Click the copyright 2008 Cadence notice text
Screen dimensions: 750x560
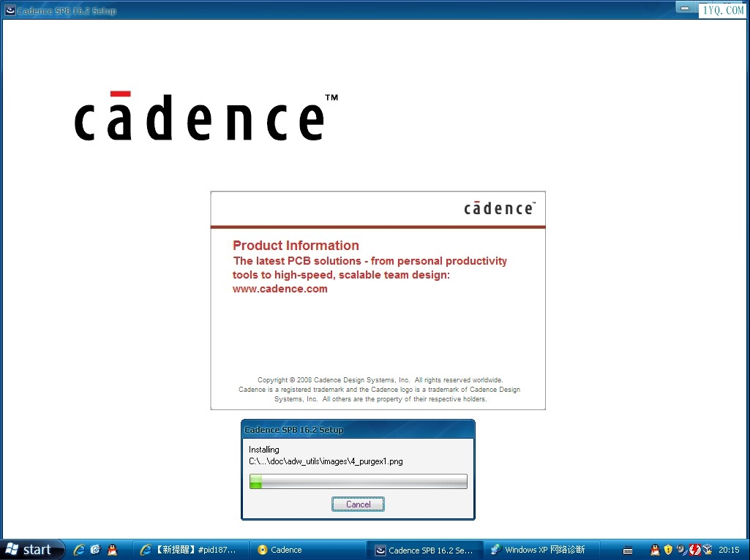380,390
